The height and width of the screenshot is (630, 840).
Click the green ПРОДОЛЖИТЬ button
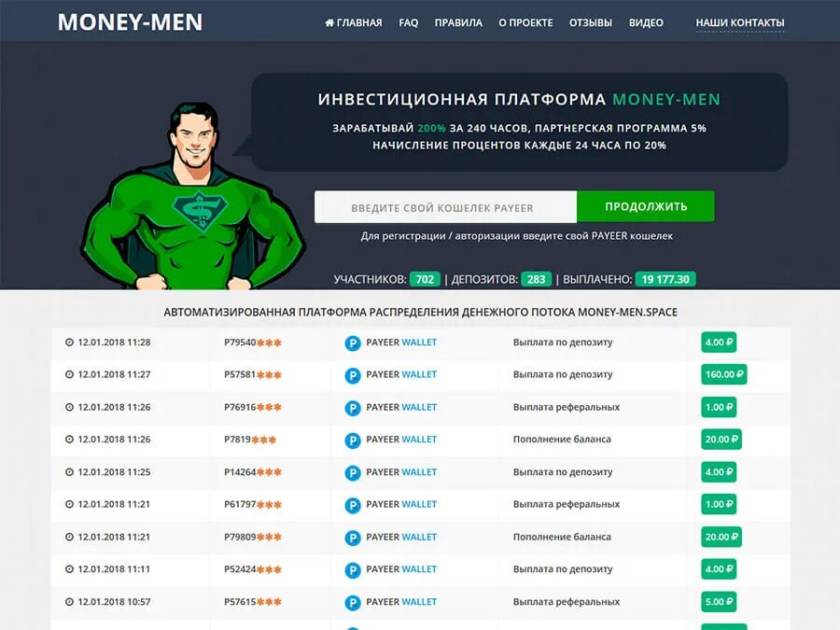point(646,206)
